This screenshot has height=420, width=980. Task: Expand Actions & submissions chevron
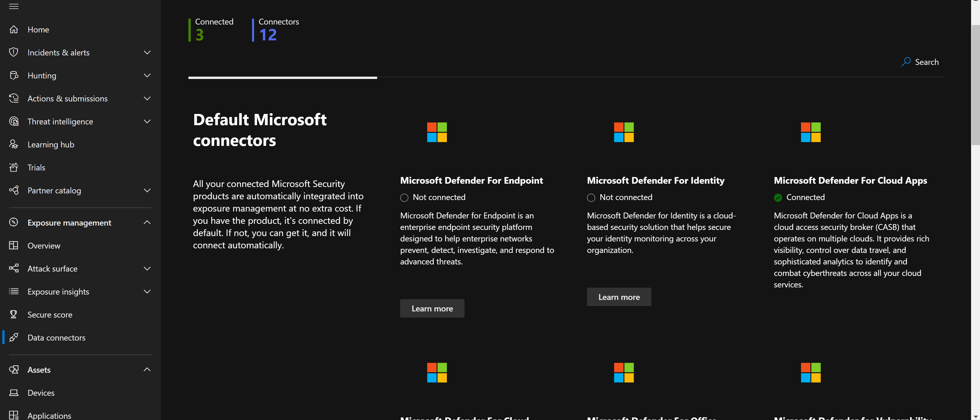[147, 98]
